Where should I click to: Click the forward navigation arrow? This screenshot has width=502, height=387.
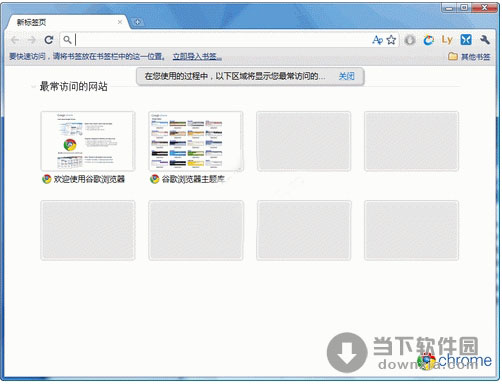point(32,40)
